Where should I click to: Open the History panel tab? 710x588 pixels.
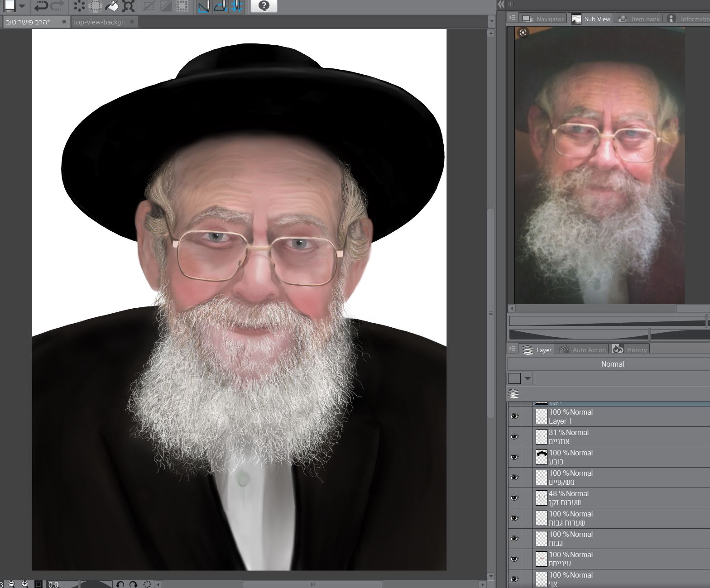click(631, 350)
